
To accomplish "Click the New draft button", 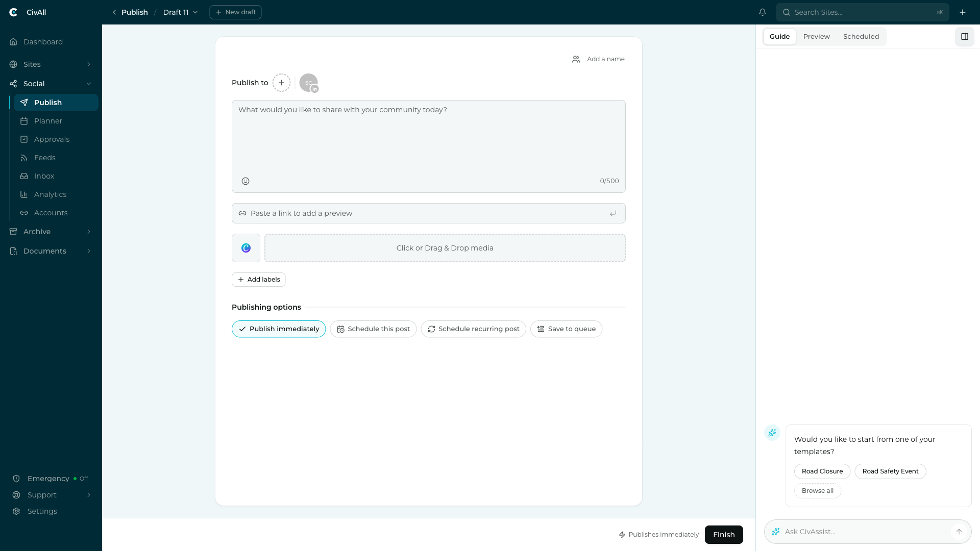I will (235, 12).
